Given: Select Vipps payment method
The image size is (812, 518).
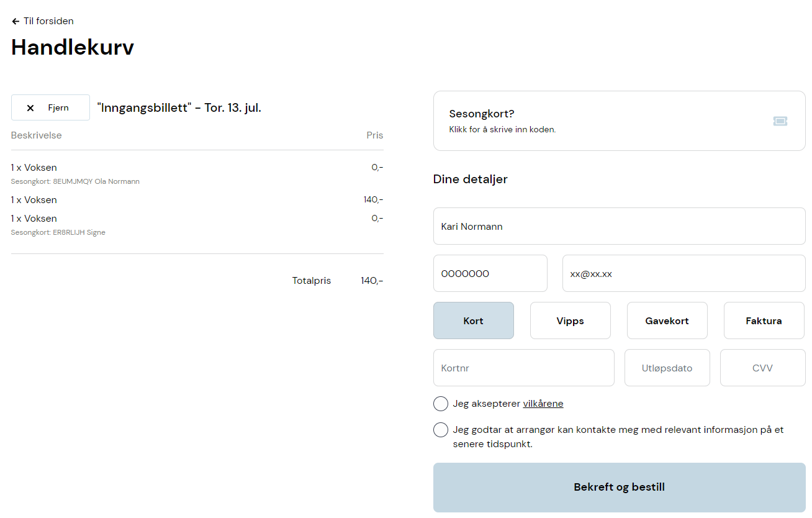Looking at the screenshot, I should (571, 320).
